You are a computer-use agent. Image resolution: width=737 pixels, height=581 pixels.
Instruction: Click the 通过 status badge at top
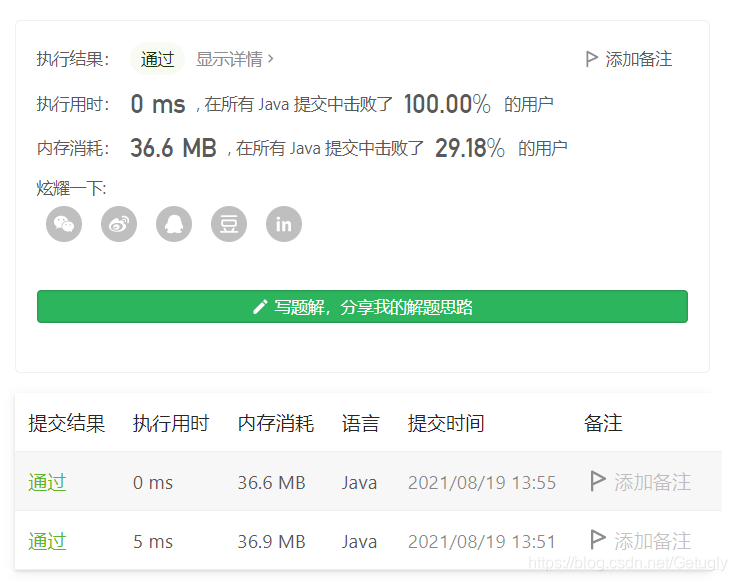click(x=157, y=59)
